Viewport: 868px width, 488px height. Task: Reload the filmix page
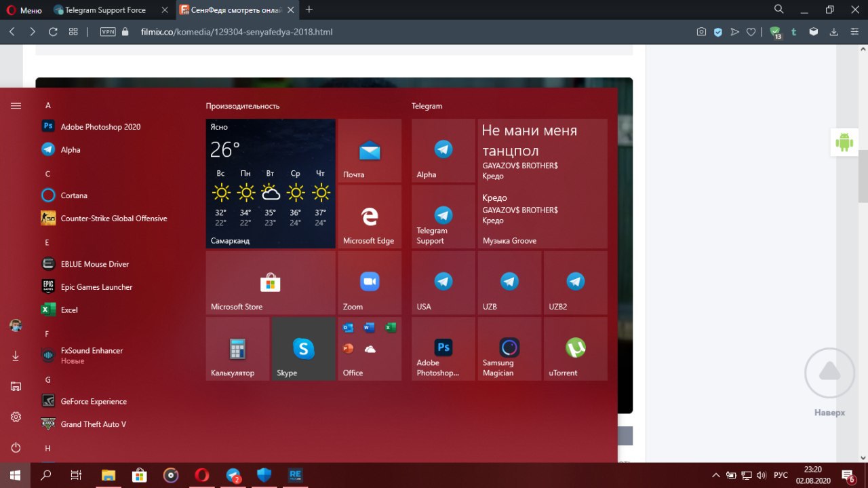pos(53,32)
